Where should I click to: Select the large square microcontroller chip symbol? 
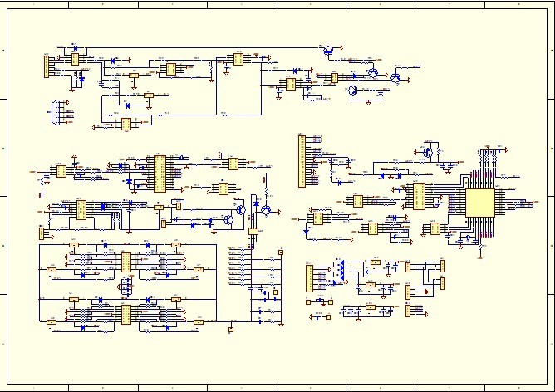pos(479,203)
